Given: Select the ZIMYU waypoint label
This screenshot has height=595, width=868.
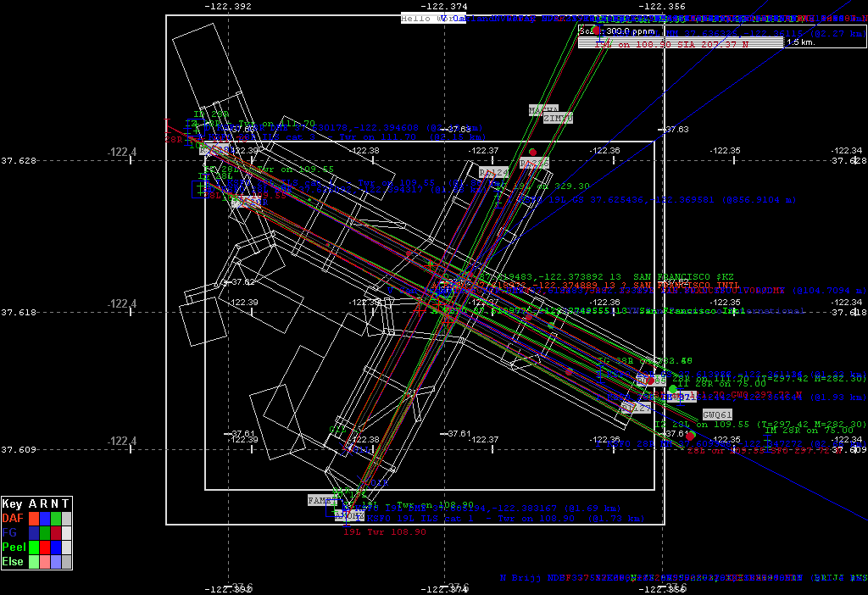Looking at the screenshot, I should click(558, 119).
